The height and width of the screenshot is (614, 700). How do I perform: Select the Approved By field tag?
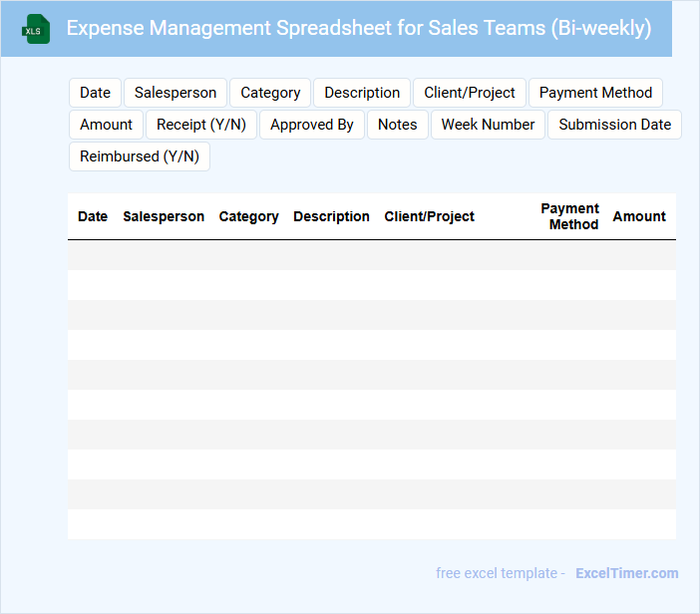312,125
